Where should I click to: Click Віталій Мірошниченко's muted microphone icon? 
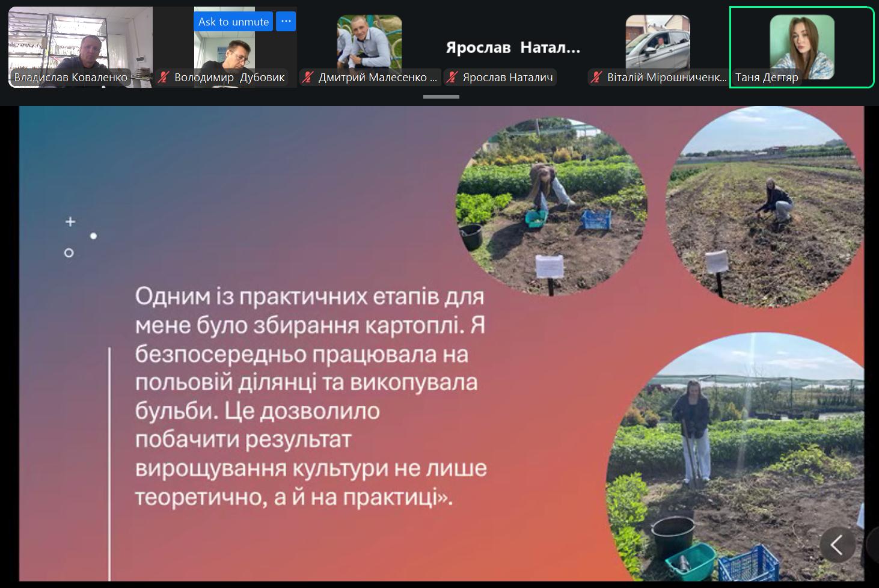pyautogui.click(x=596, y=77)
